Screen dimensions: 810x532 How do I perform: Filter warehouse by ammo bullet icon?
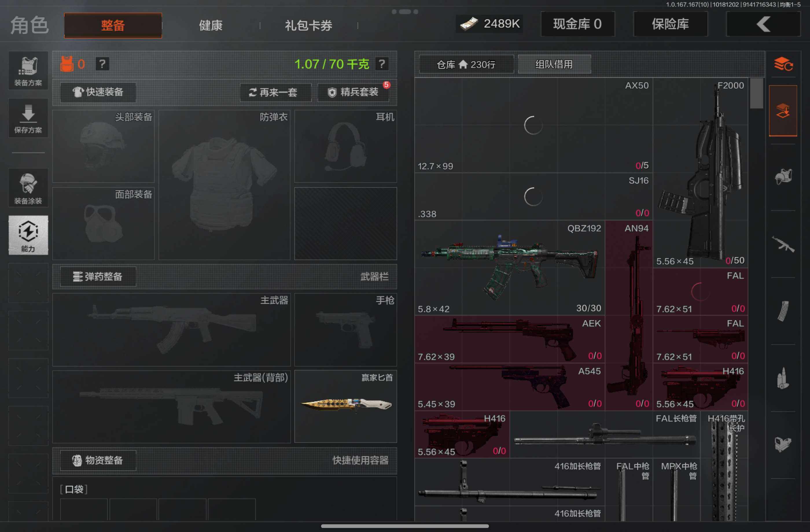coord(783,378)
